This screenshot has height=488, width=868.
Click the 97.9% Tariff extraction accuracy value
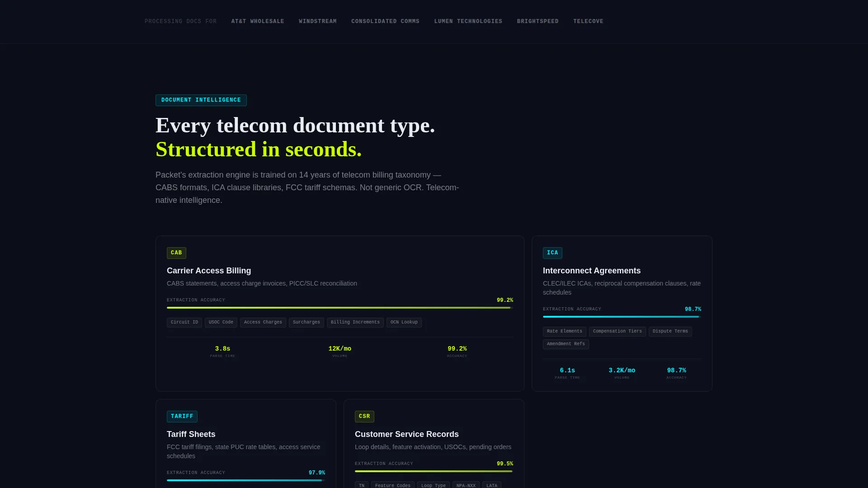(x=317, y=473)
